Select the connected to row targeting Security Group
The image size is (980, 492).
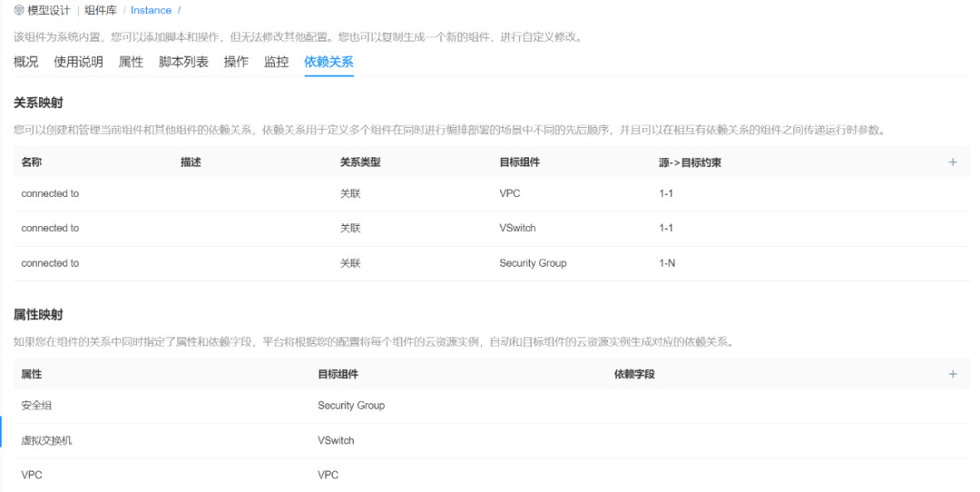pos(492,263)
